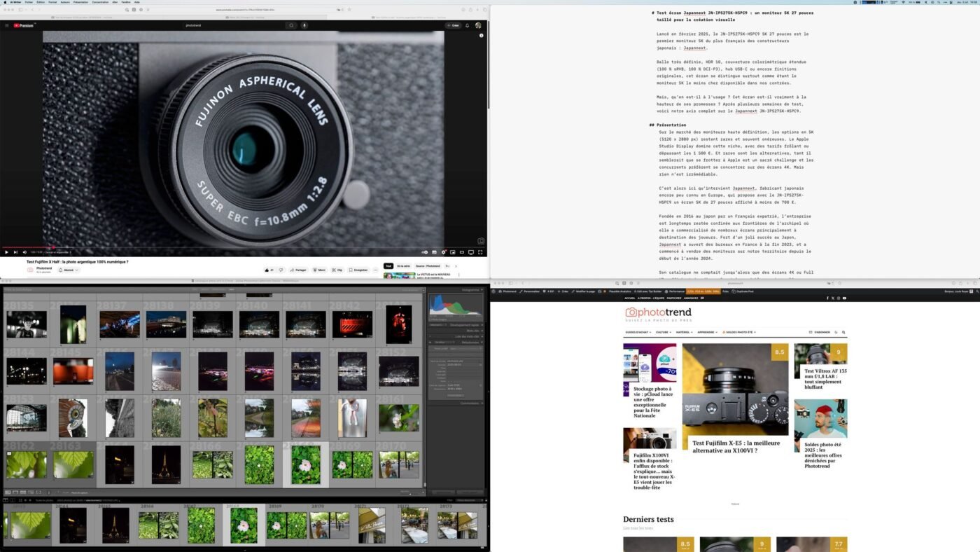980x552 pixels.
Task: Click S'ABONNER on Phototrend navigation
Action: pos(819,332)
